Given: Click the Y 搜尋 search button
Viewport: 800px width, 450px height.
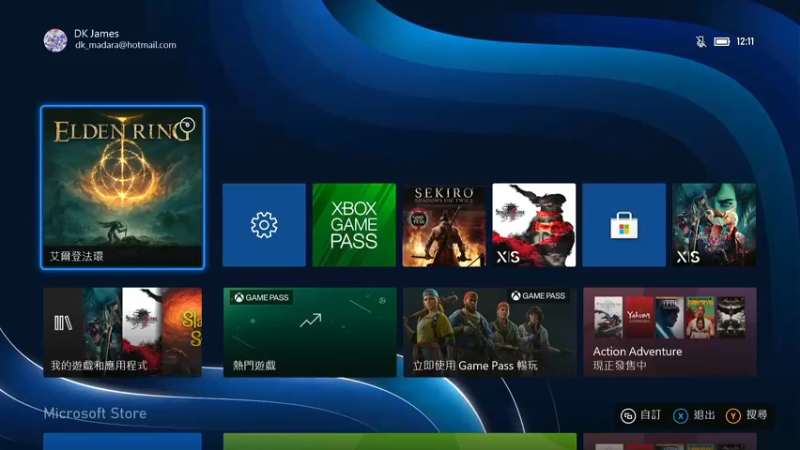Looking at the screenshot, I should point(747,415).
